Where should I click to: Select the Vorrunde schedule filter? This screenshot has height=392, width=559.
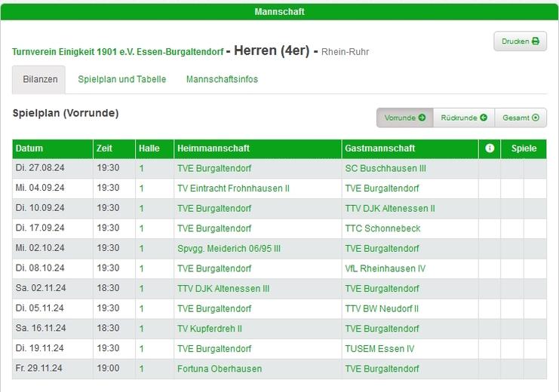pyautogui.click(x=404, y=118)
